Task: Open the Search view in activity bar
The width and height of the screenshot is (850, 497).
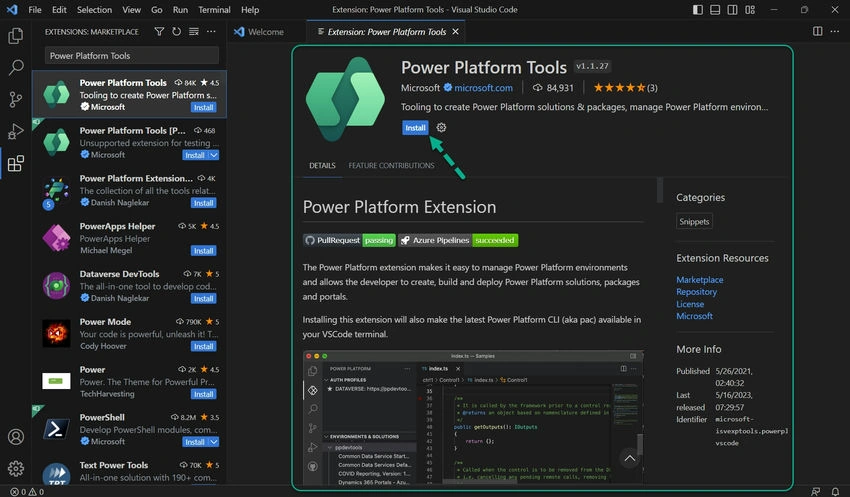Action: [16, 67]
